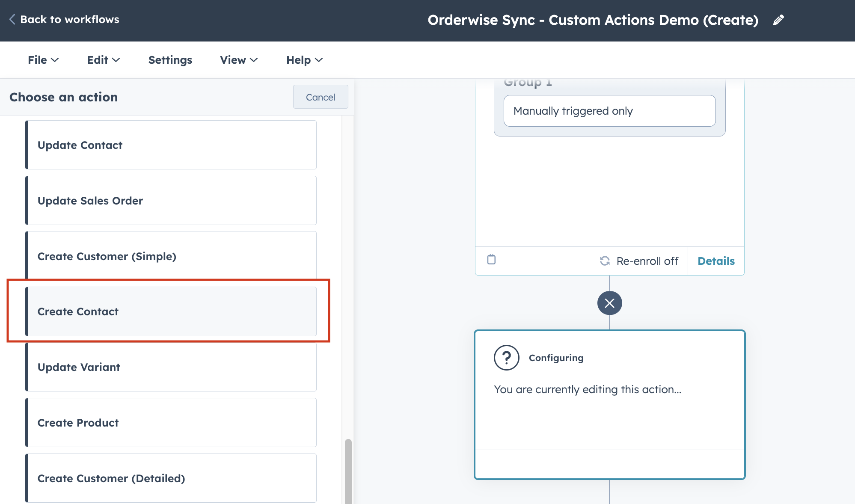
Task: Pick the Create Product action
Action: pos(171,423)
